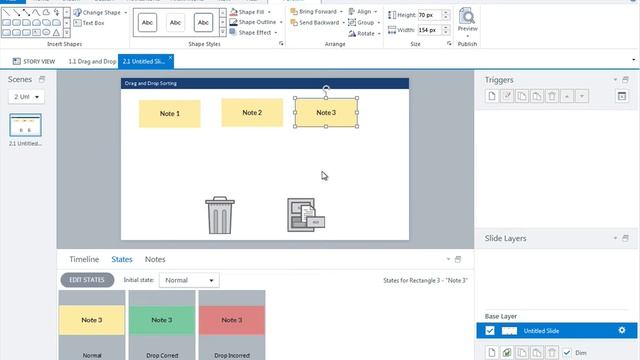Select the Note 1 shape on slide
This screenshot has height=360, width=640.
(x=170, y=114)
